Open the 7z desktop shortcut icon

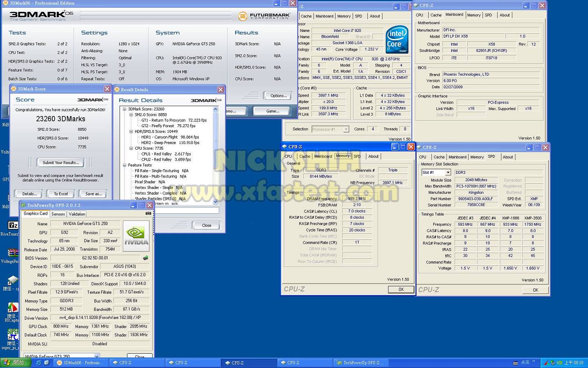tap(13, 225)
